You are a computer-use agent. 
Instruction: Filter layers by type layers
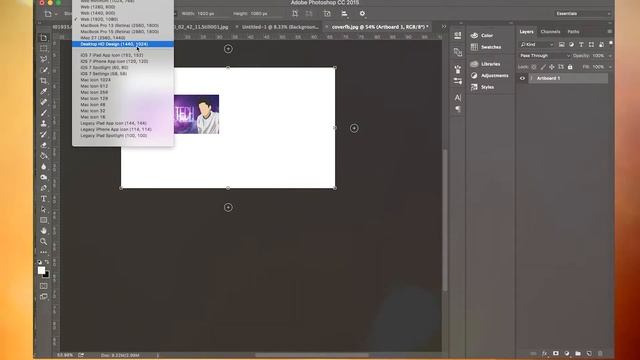click(x=581, y=44)
